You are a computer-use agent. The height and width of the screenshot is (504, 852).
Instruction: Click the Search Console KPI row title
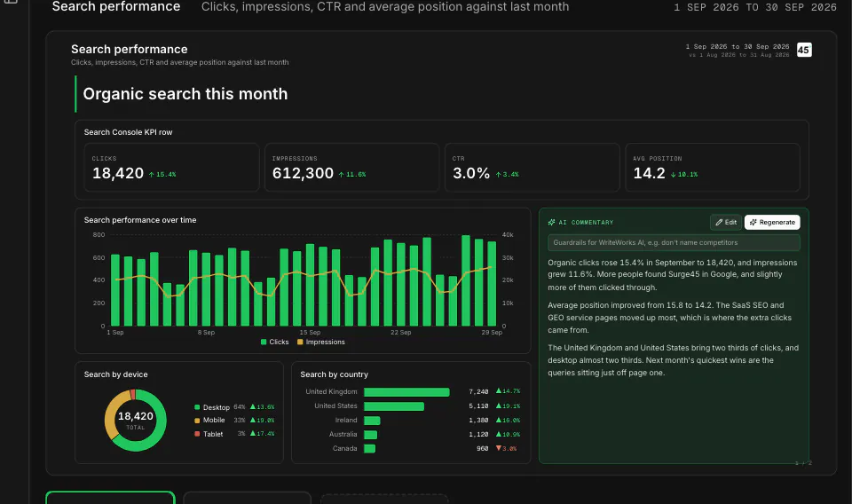click(x=128, y=132)
